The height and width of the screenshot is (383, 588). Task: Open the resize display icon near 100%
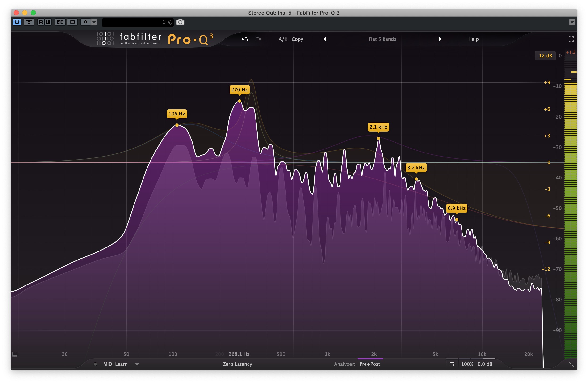pyautogui.click(x=452, y=364)
